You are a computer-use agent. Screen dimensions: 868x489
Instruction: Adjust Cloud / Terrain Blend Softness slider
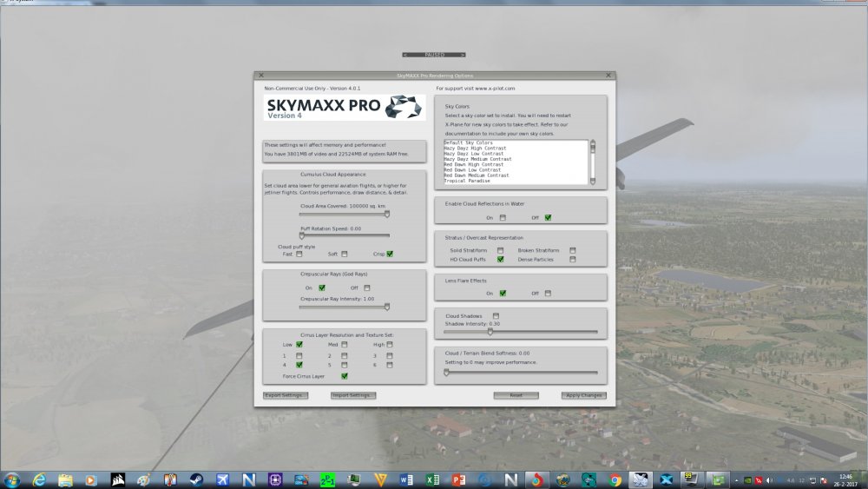(520, 373)
